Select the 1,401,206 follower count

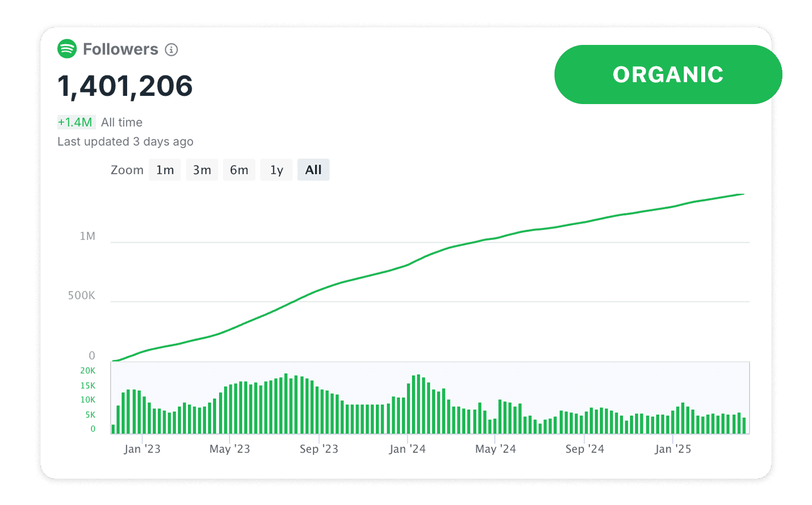[125, 86]
